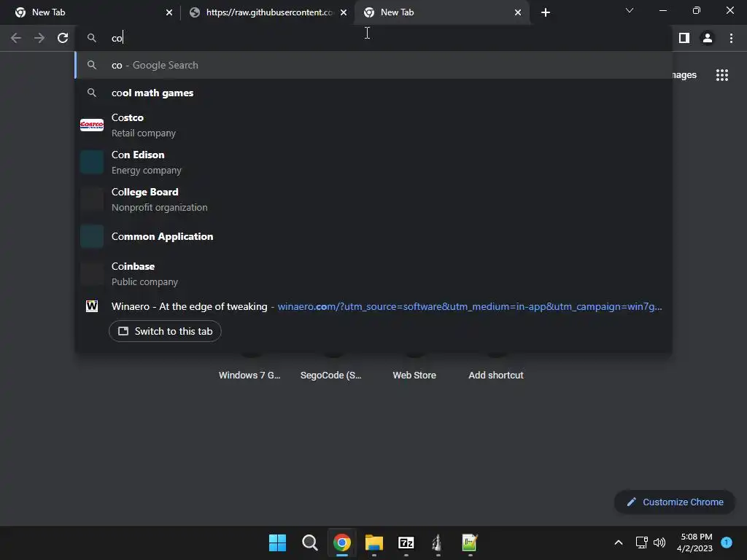Select the Common Application suggestion
Viewport: 747px width, 560px height.
[373, 237]
